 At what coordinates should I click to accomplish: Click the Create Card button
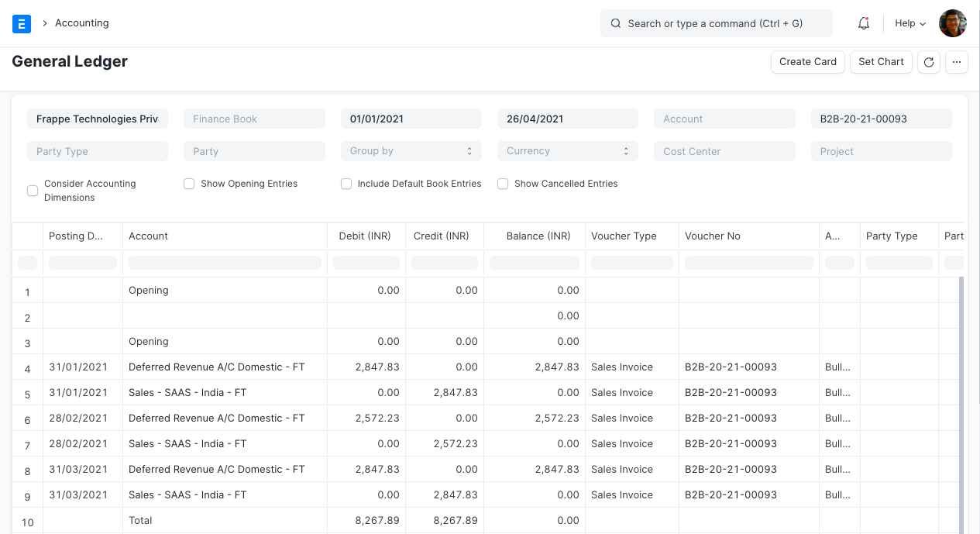click(807, 62)
